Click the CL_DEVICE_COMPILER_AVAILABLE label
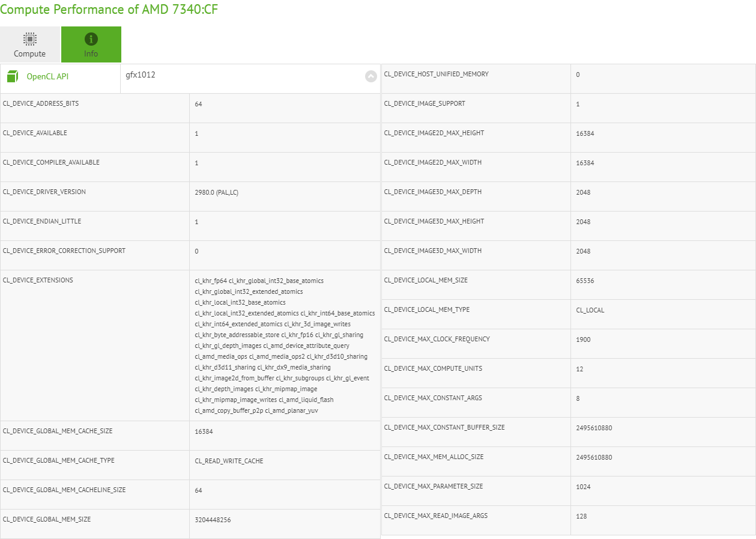The image size is (756, 539). point(51,162)
